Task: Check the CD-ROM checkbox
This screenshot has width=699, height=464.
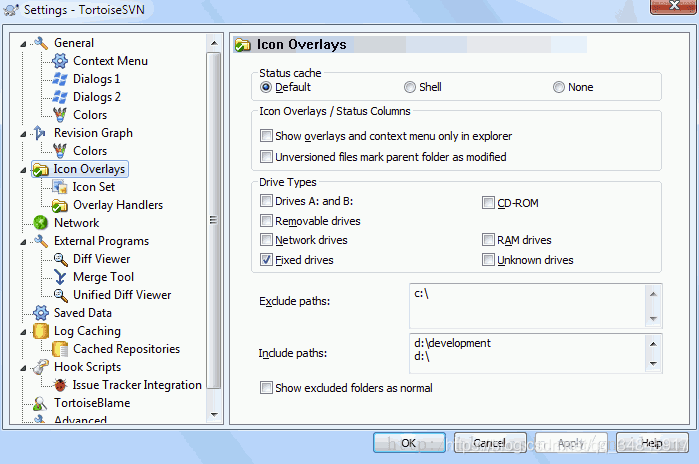Action: (x=488, y=203)
